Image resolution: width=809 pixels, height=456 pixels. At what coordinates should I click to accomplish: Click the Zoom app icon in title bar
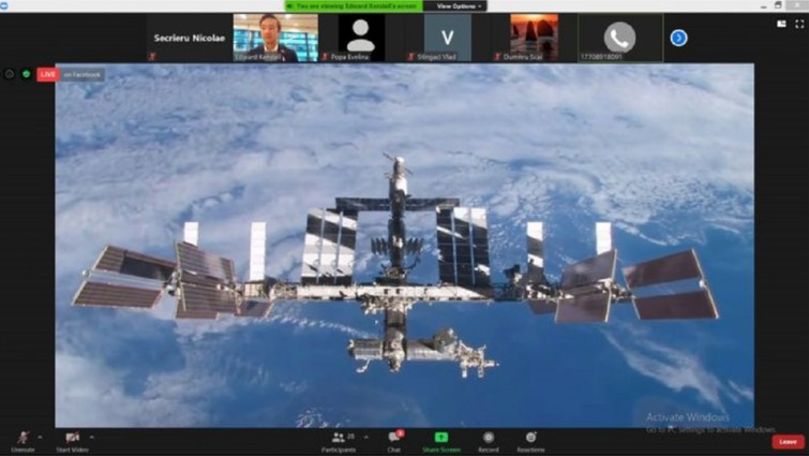pos(4,5)
